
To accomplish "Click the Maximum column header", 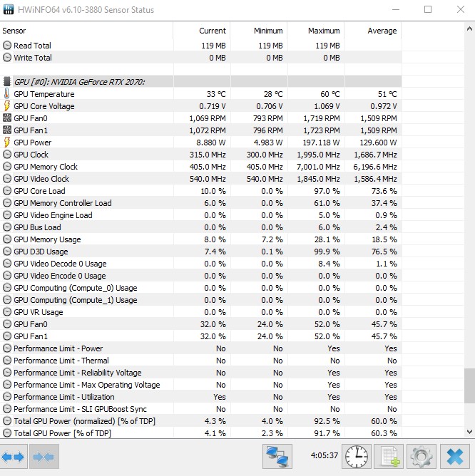I will click(316, 31).
